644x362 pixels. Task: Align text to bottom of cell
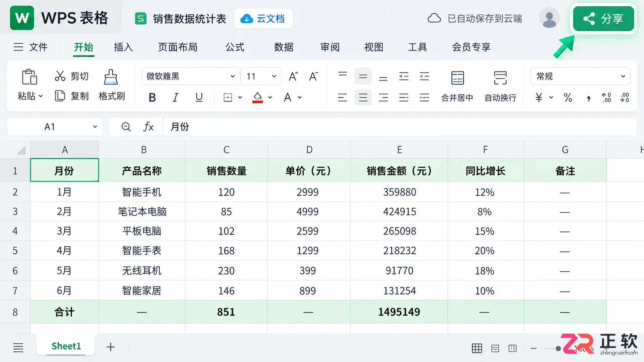click(x=383, y=79)
